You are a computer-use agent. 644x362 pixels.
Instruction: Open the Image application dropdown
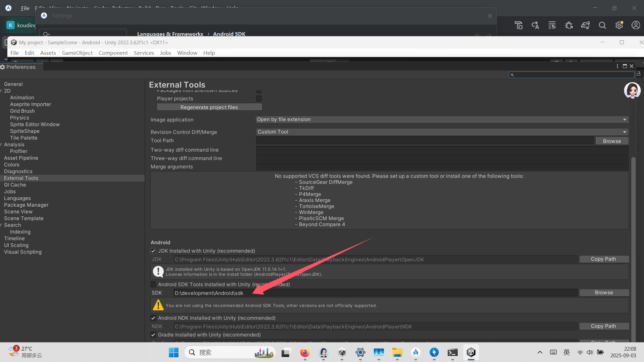pos(442,119)
